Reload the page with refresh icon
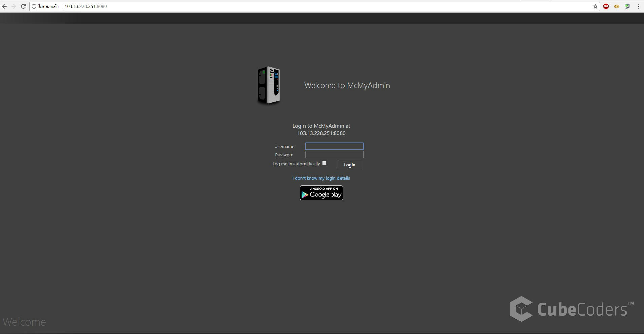The width and height of the screenshot is (644, 334). pyautogui.click(x=23, y=6)
